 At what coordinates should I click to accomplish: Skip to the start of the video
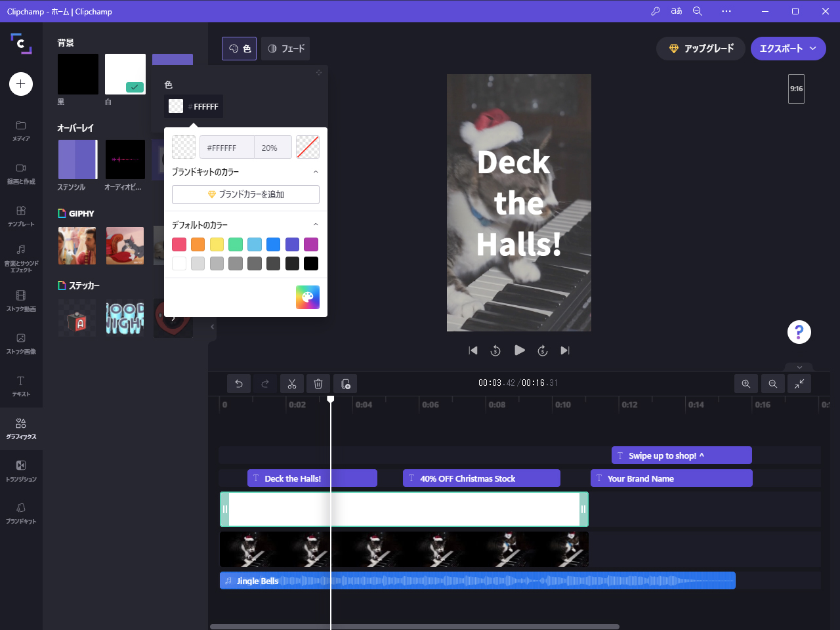pos(473,350)
